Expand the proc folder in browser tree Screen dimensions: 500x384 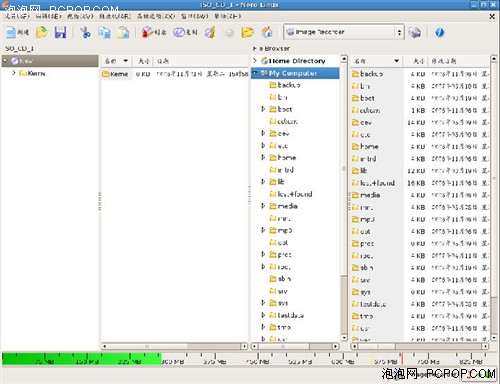click(x=263, y=254)
